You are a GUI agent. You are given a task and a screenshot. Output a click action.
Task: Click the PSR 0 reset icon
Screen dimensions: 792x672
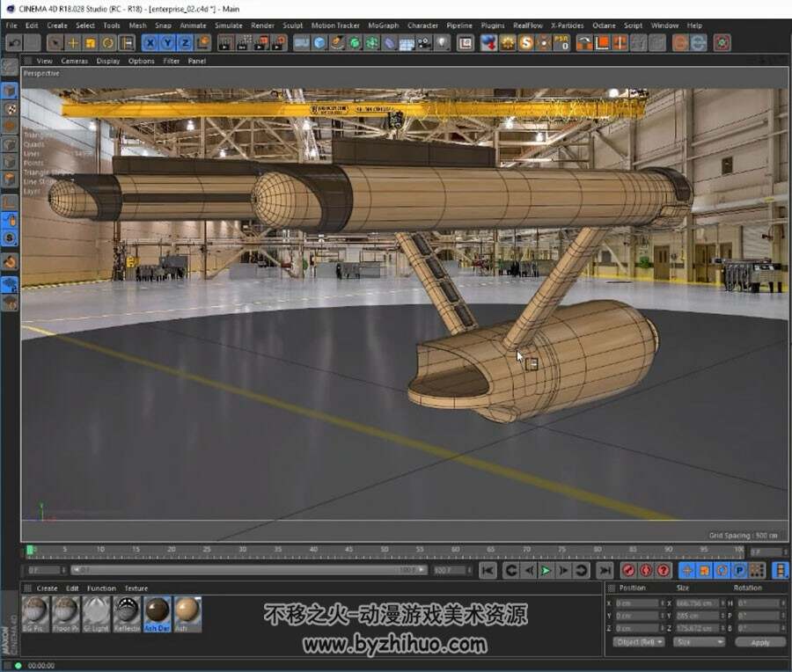coord(561,43)
